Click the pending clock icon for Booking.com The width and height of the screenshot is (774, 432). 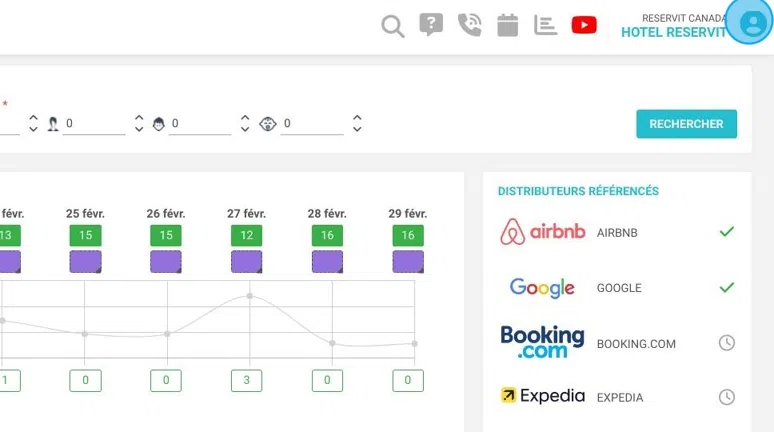tap(727, 343)
